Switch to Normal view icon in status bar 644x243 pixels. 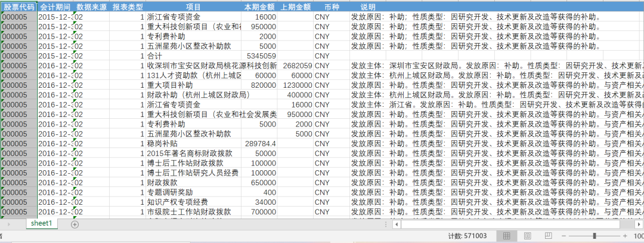(x=506, y=236)
